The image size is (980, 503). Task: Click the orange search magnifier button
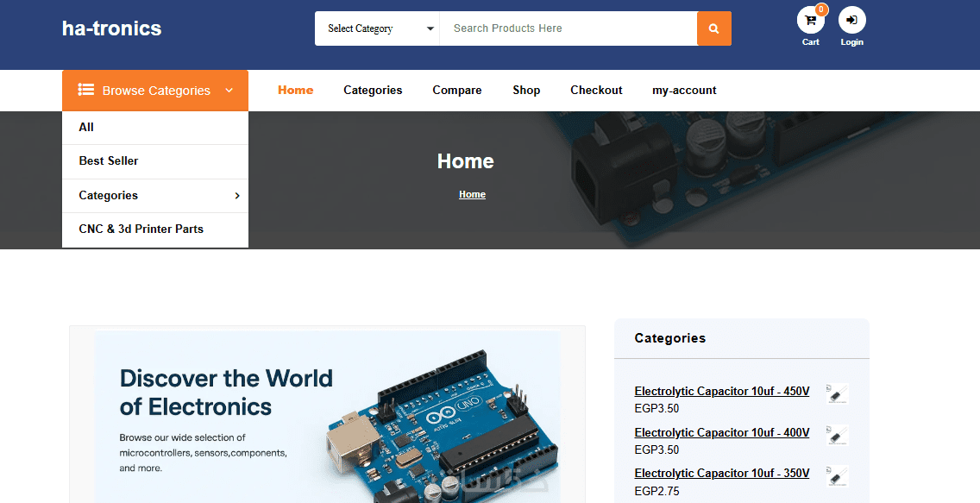713,28
